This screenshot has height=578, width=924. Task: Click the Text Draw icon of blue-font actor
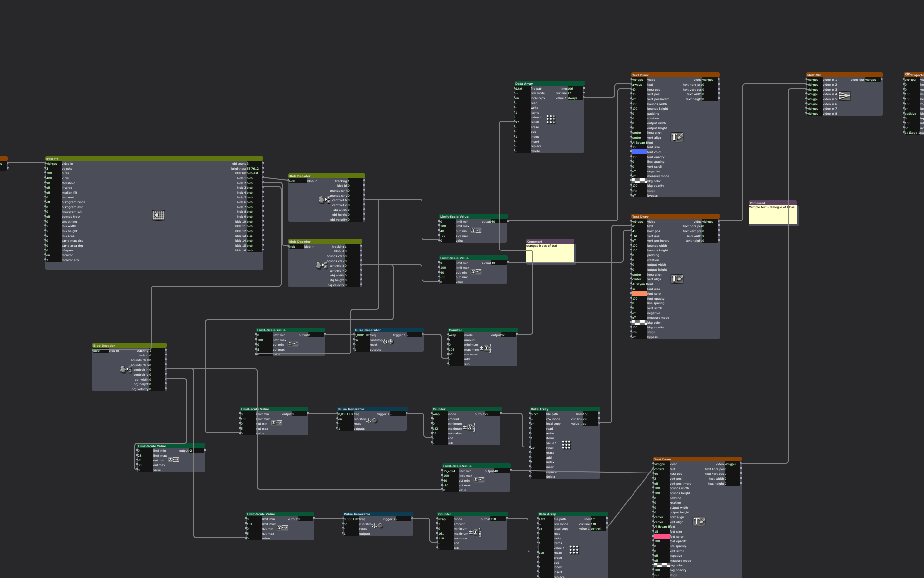coord(677,137)
